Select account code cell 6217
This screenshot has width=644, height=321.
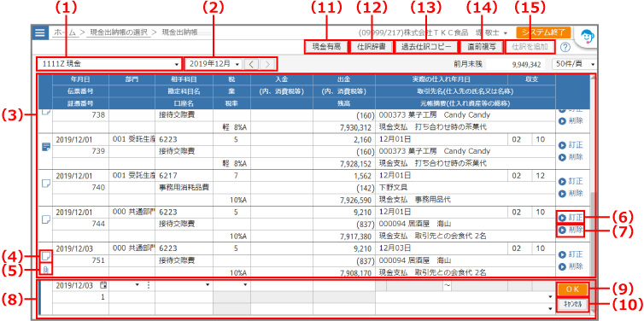[184, 175]
